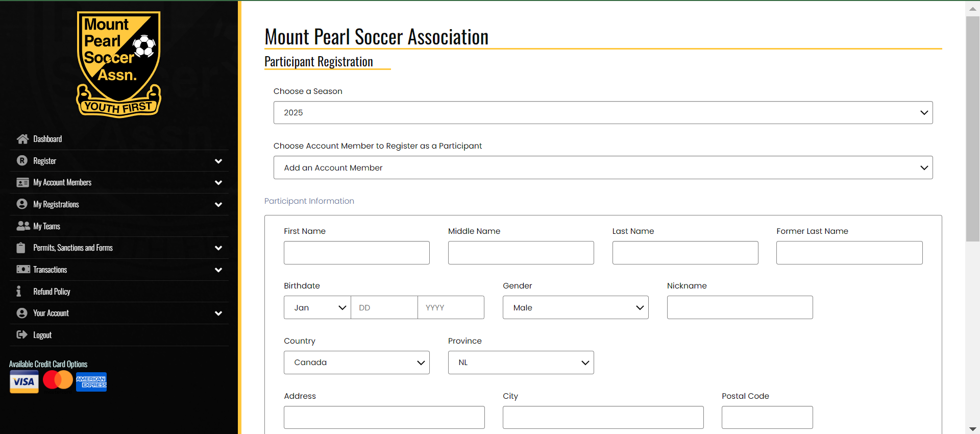The image size is (980, 434).
Task: Open the Transactions menu item
Action: pos(119,270)
